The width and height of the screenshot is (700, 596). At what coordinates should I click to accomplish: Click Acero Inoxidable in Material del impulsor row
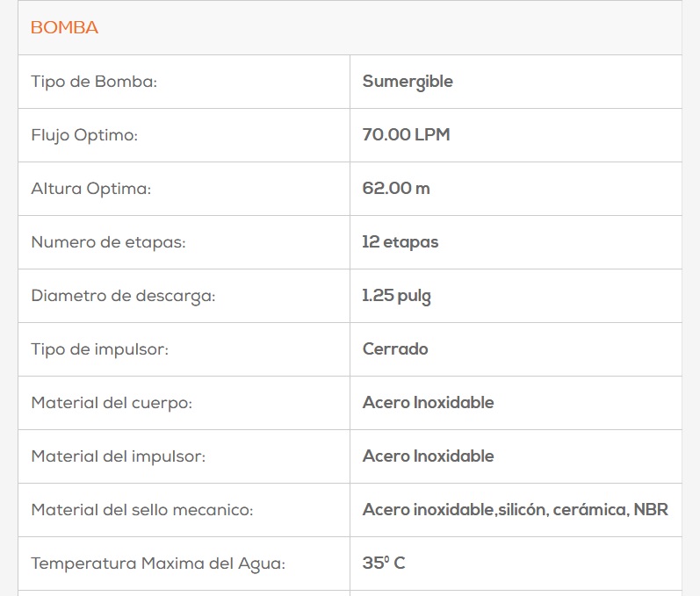coord(428,456)
